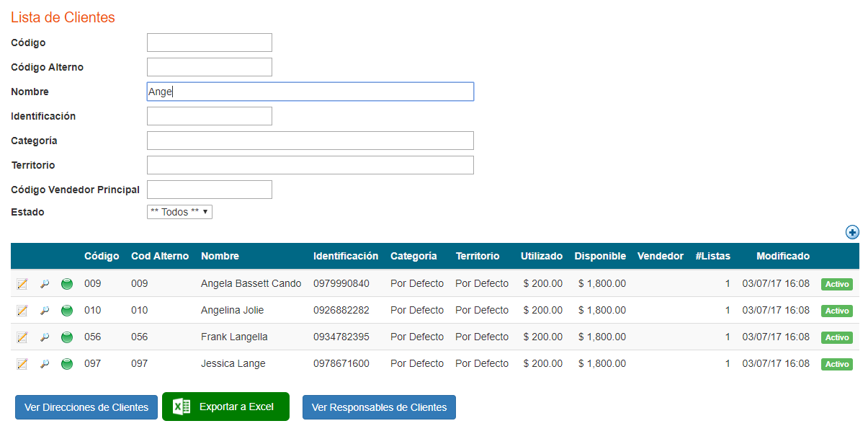The image size is (868, 426).
Task: Select the name Jessica Lange
Action: coord(233,363)
